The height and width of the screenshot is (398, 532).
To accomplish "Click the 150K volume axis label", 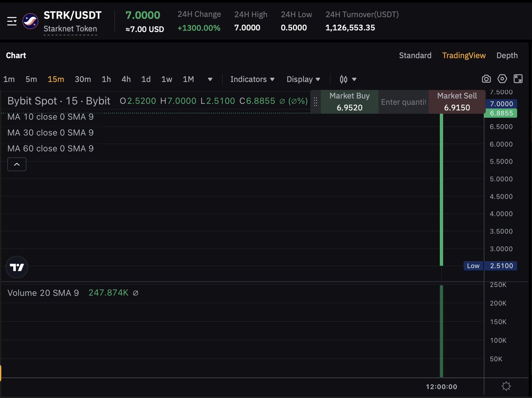I will point(498,322).
